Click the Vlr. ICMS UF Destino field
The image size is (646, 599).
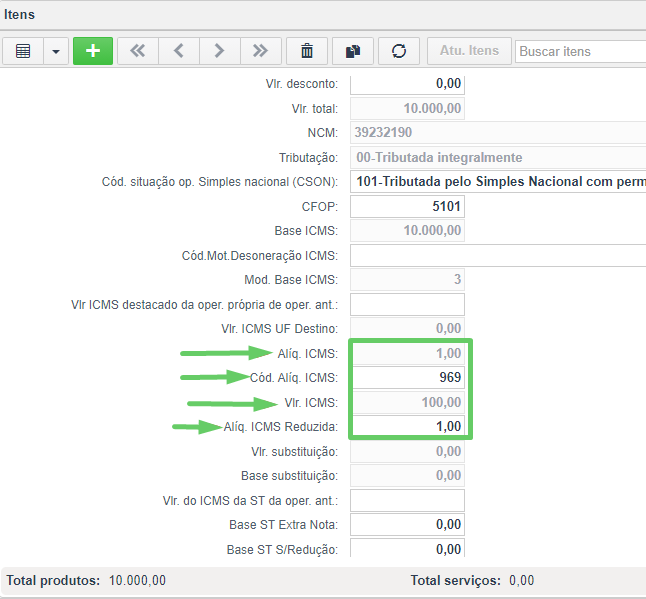click(407, 329)
